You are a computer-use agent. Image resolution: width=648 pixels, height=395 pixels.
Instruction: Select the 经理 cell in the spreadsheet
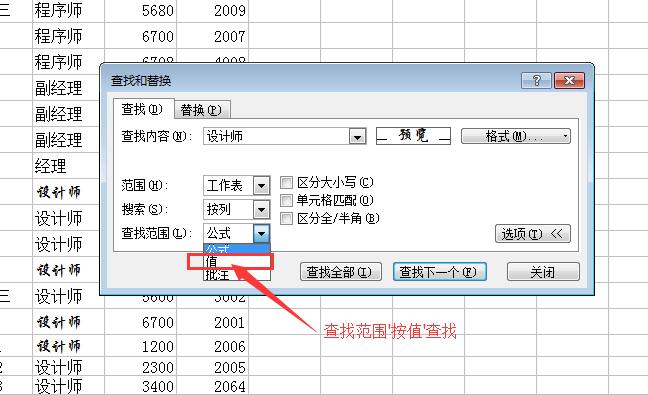[x=66, y=166]
